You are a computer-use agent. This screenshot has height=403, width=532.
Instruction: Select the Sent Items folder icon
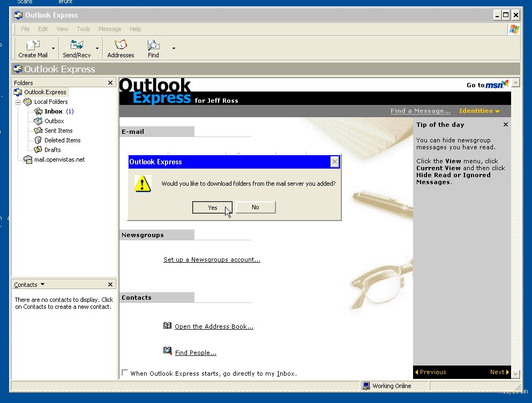[x=39, y=131]
